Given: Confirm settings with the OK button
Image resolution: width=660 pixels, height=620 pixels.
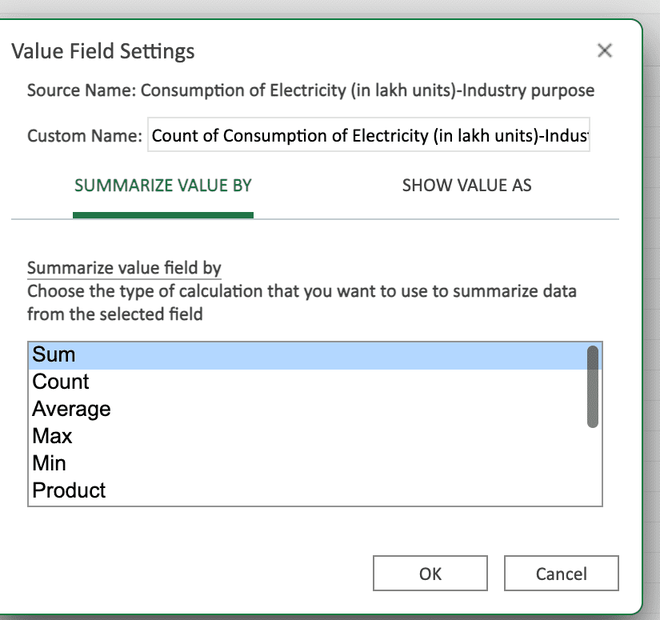Looking at the screenshot, I should [430, 574].
